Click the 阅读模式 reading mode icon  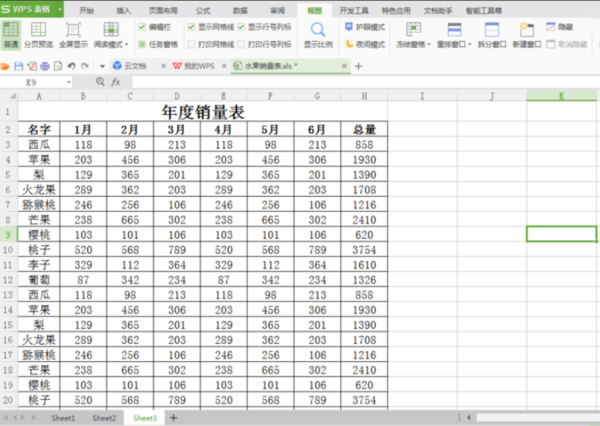pos(111,30)
